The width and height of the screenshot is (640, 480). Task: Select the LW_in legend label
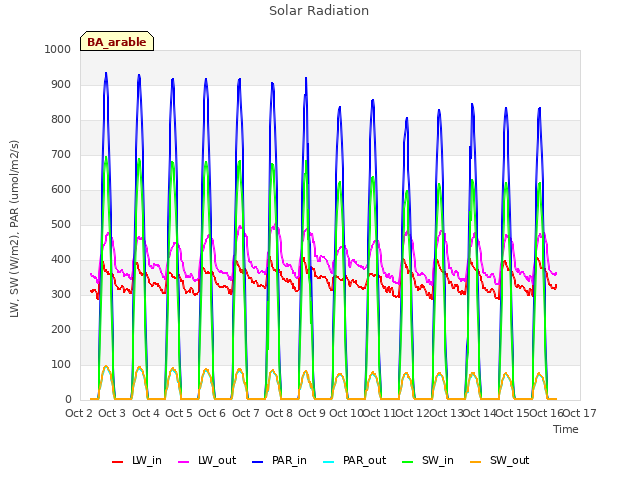(147, 460)
